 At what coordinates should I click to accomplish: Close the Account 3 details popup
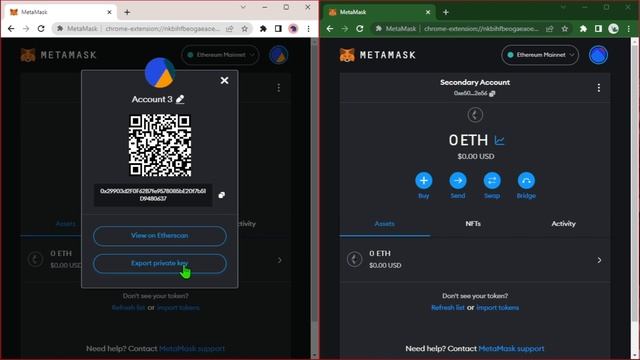pos(224,80)
